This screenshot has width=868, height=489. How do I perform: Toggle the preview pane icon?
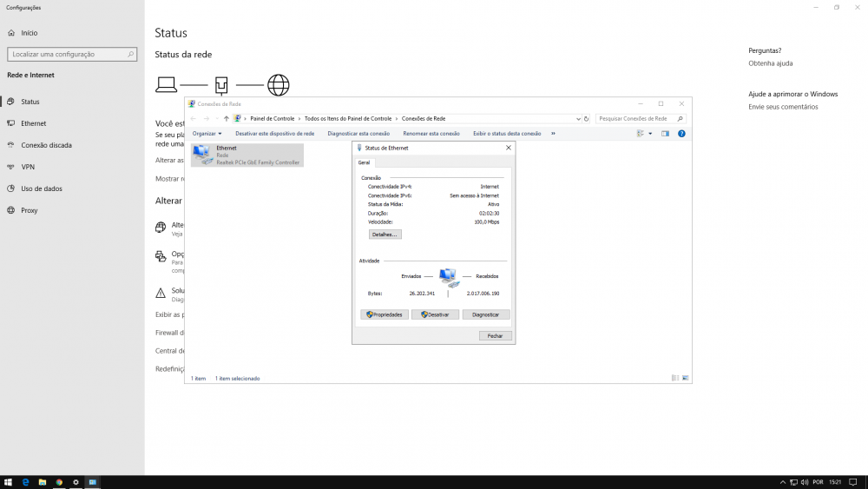[665, 134]
